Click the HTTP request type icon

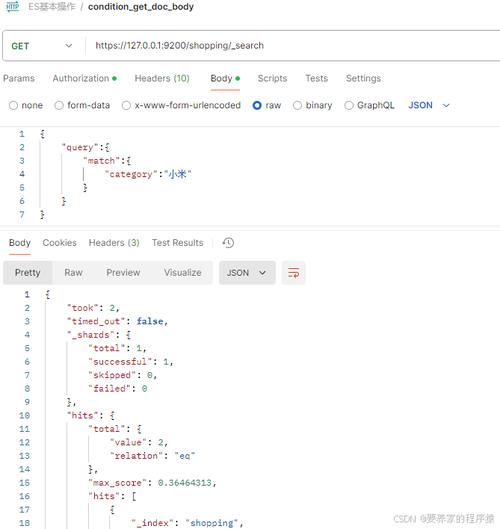(x=13, y=6)
